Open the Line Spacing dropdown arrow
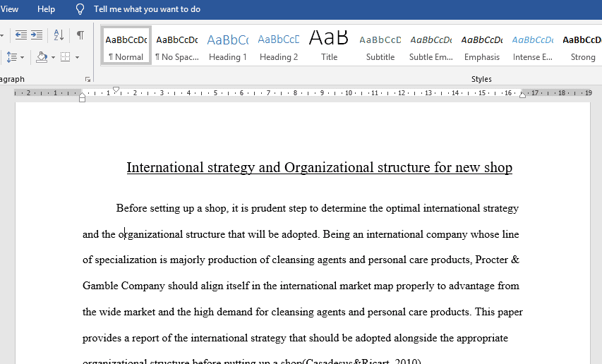Viewport: 602px width, 364px height. click(x=23, y=58)
